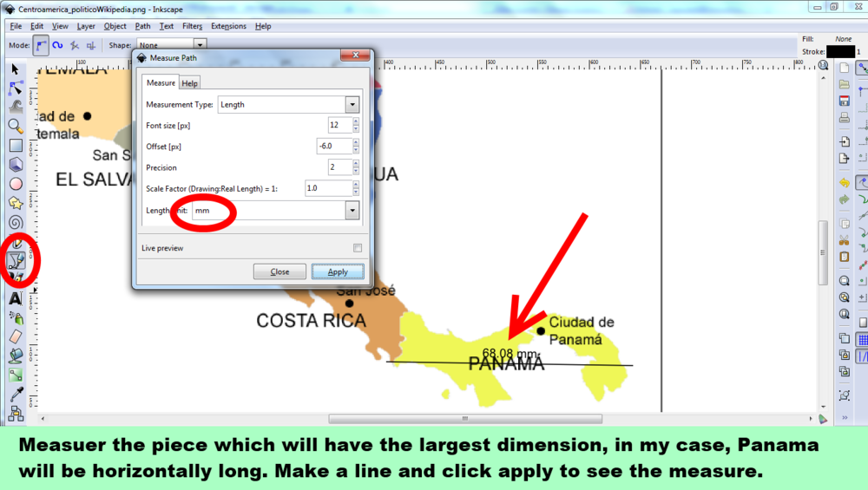The height and width of the screenshot is (490, 868).
Task: Choose the Zoom magnifier tool
Action: 16,126
